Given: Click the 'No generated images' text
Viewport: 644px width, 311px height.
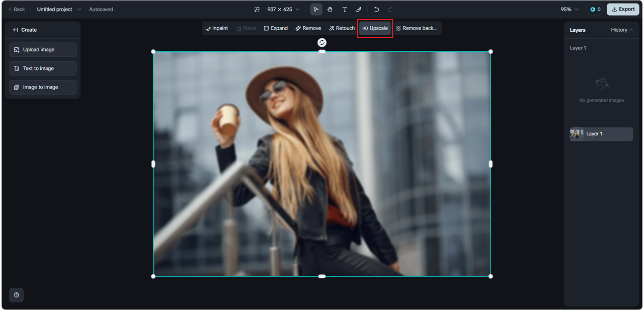Looking at the screenshot, I should [601, 100].
